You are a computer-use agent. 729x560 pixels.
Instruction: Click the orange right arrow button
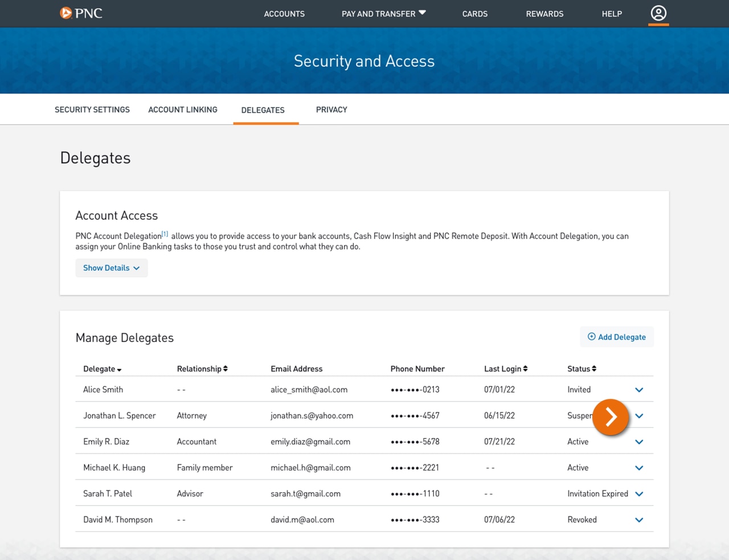[611, 417]
